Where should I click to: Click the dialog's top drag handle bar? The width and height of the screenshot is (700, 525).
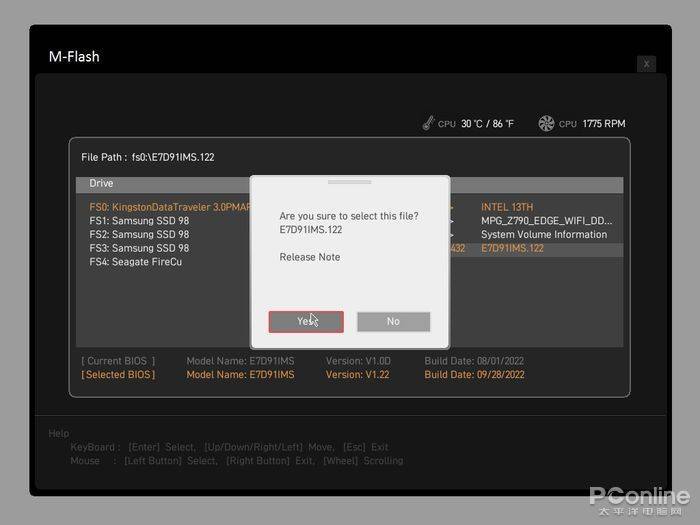[x=350, y=182]
